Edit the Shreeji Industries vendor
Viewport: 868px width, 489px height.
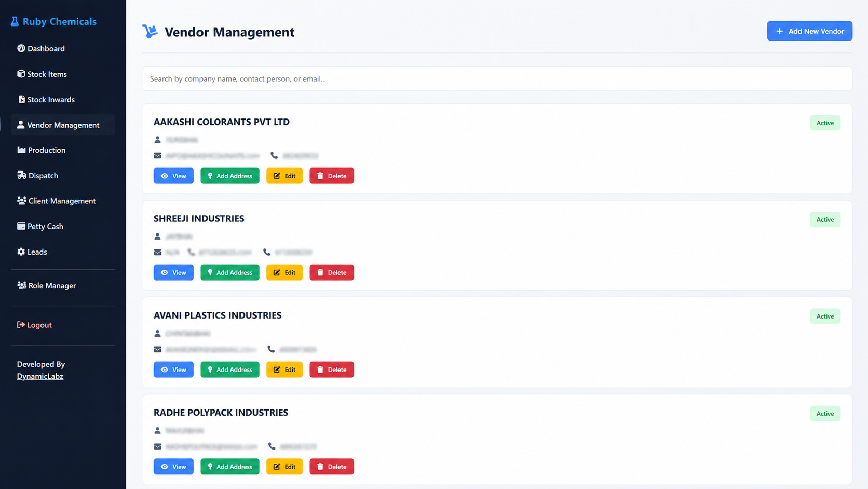284,272
